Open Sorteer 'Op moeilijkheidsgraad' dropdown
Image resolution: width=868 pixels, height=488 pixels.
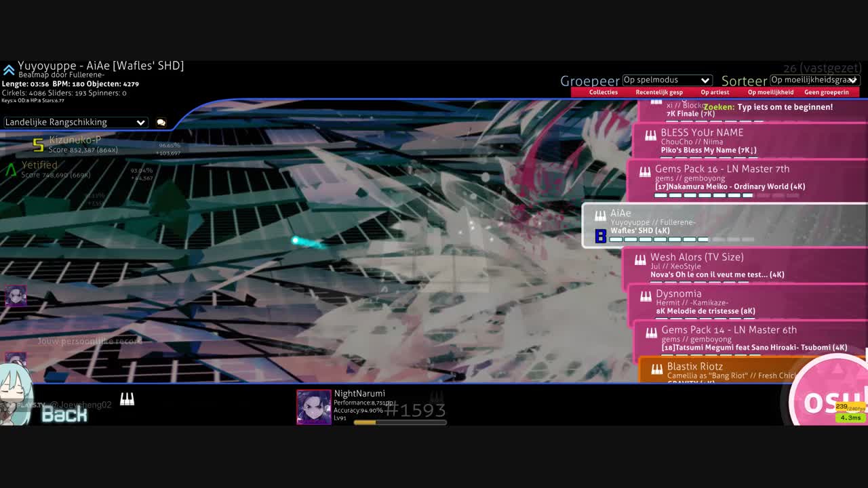click(x=815, y=80)
